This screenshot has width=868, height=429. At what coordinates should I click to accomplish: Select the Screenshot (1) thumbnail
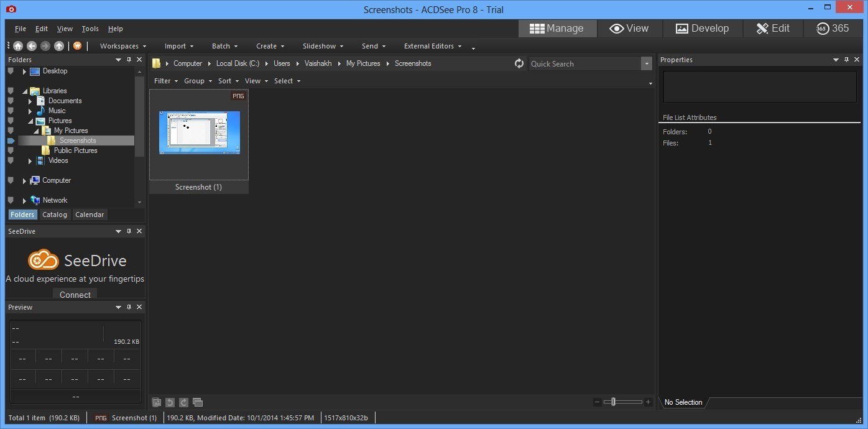click(x=199, y=132)
